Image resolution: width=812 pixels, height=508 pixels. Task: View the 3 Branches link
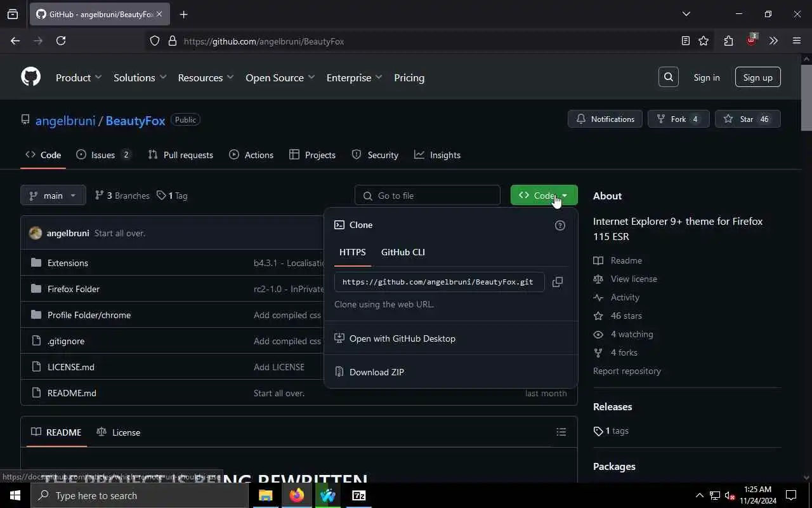point(122,196)
